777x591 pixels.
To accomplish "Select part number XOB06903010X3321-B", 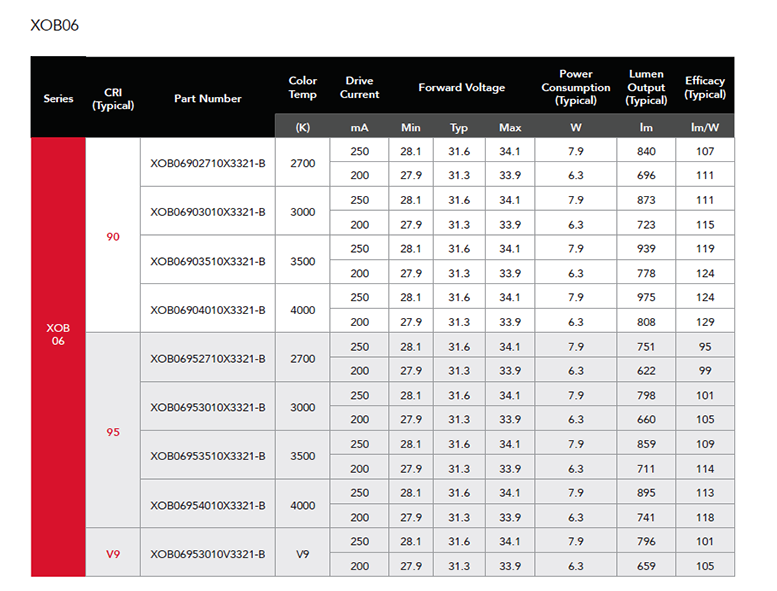I will pos(208,212).
